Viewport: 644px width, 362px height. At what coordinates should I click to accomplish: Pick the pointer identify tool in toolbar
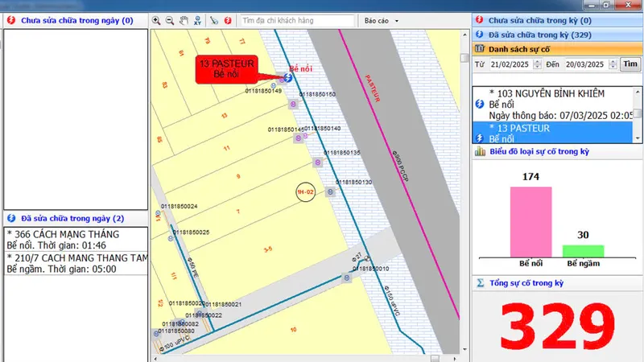pos(214,21)
